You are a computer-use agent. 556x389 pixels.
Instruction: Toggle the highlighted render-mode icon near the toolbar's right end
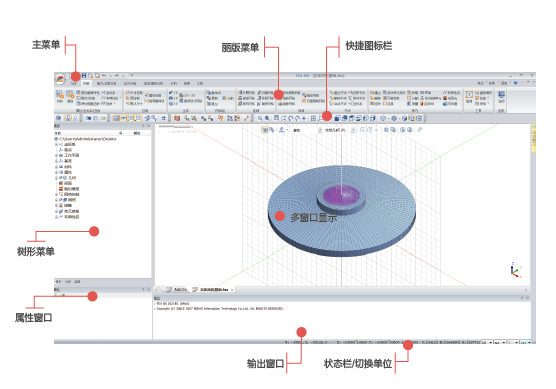coord(412,118)
